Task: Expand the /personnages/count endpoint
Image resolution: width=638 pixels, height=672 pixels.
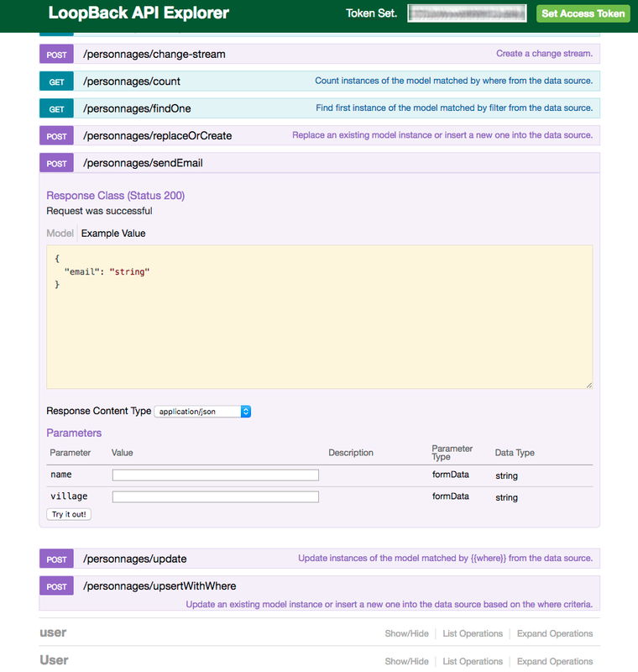Action: [x=132, y=81]
